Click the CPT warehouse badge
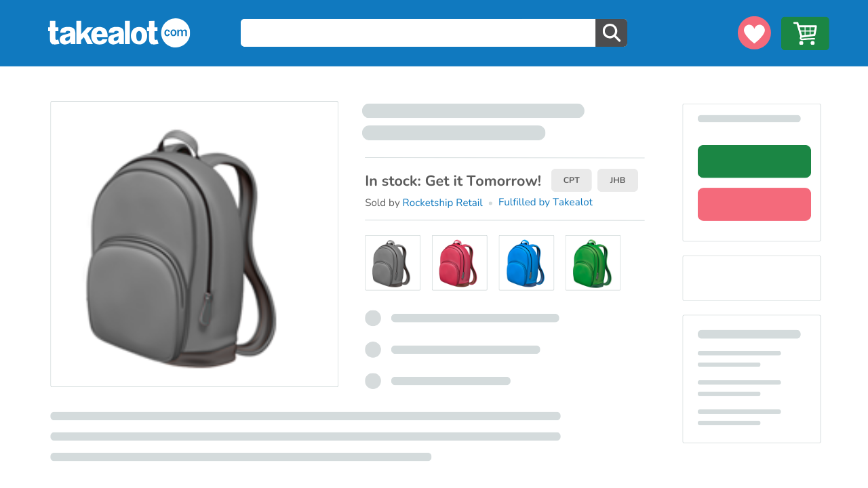Screen dimensions: 868x488 point(572,180)
